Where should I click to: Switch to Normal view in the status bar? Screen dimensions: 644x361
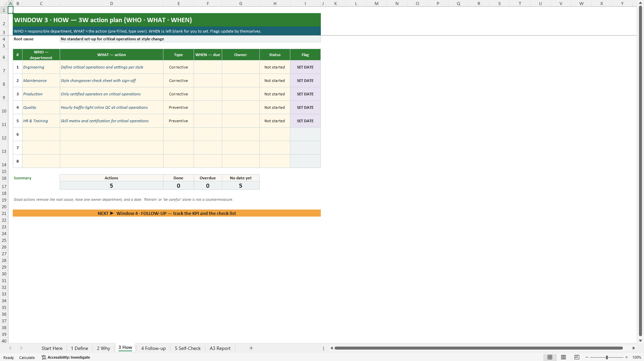click(x=550, y=357)
